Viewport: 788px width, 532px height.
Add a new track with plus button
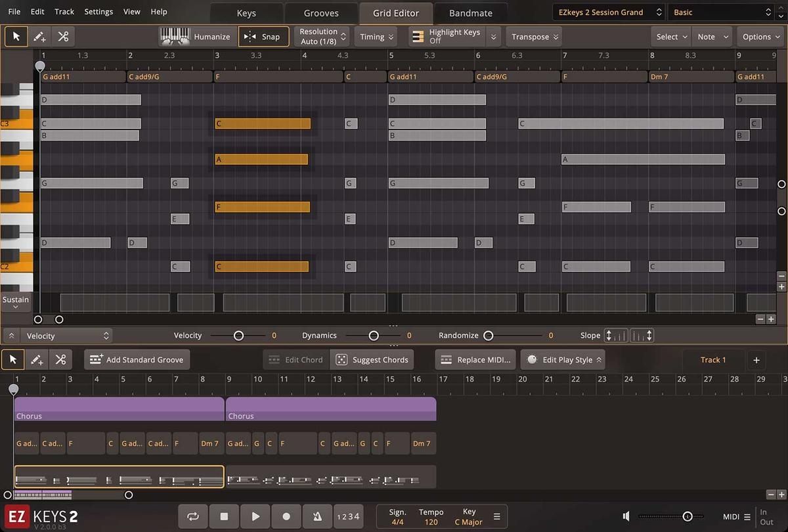tap(756, 360)
